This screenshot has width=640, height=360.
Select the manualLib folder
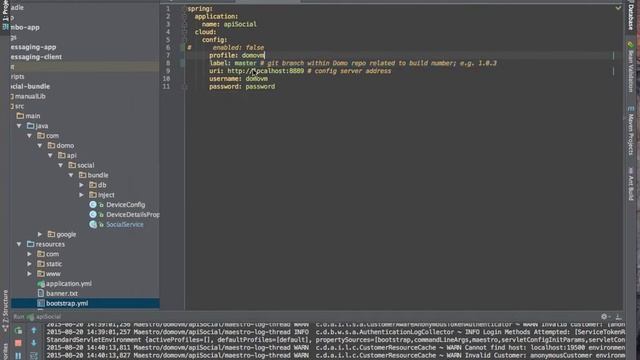(x=30, y=96)
